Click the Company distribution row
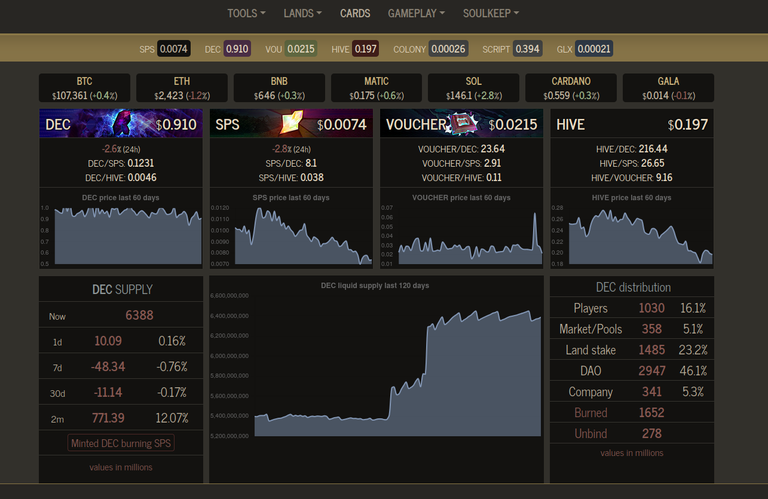Image resolution: width=768 pixels, height=499 pixels. point(632,392)
